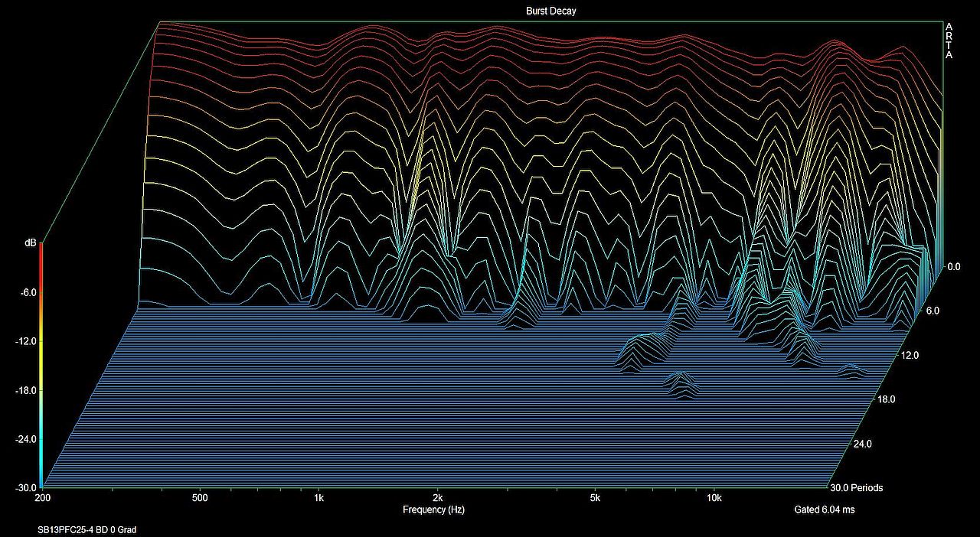The image size is (980, 537).
Task: Click the -6.0 dB scale value
Action: point(25,292)
